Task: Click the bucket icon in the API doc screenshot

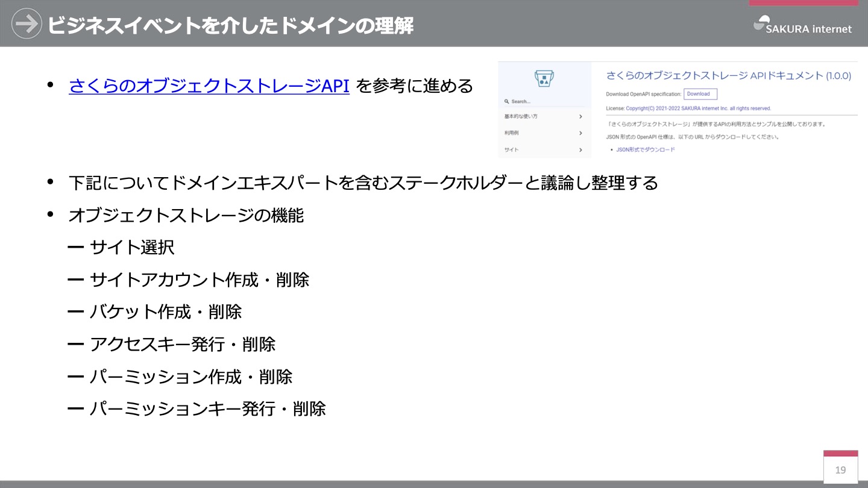Action: pos(544,78)
